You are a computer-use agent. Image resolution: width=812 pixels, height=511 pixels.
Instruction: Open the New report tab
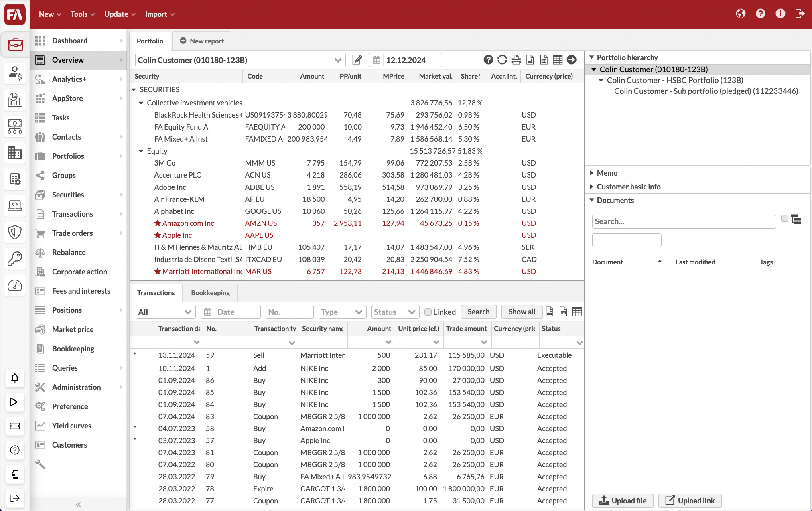202,41
